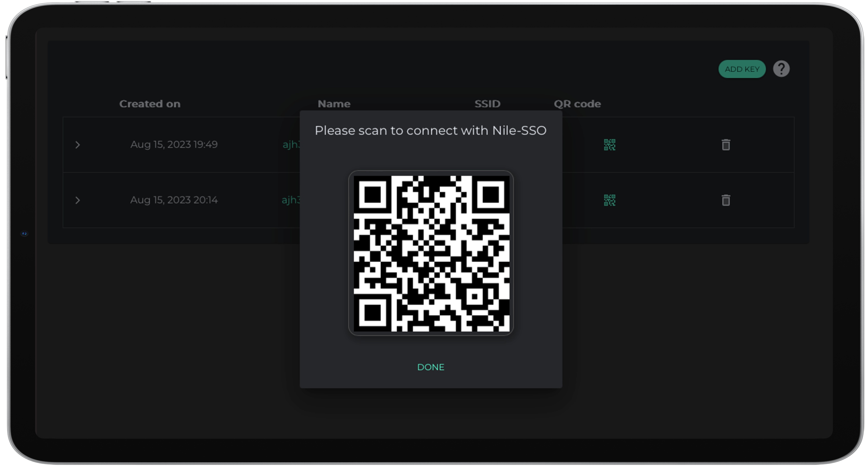Viewport: 868px width, 466px height.
Task: Click DONE to close the QR dialog
Action: click(431, 367)
